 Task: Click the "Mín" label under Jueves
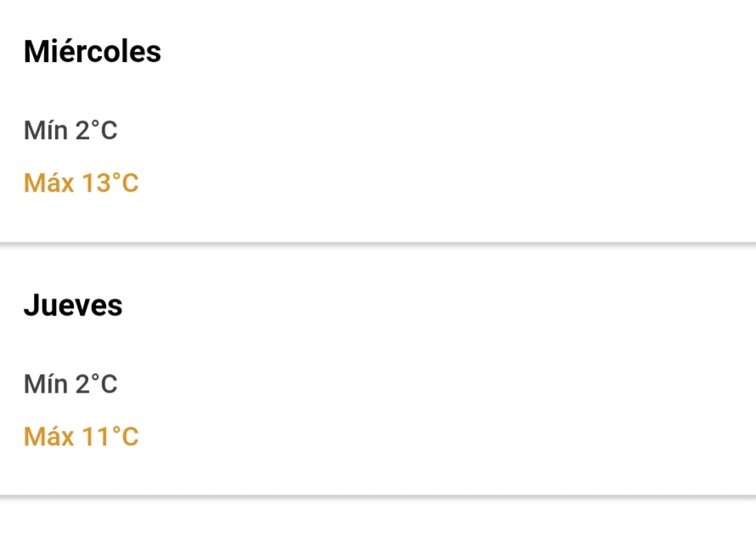[45, 385]
